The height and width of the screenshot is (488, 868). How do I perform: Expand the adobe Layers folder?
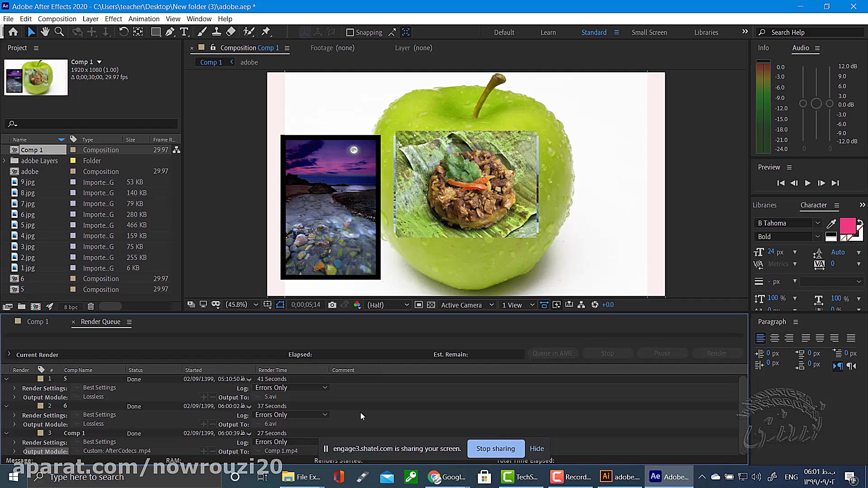pos(5,161)
